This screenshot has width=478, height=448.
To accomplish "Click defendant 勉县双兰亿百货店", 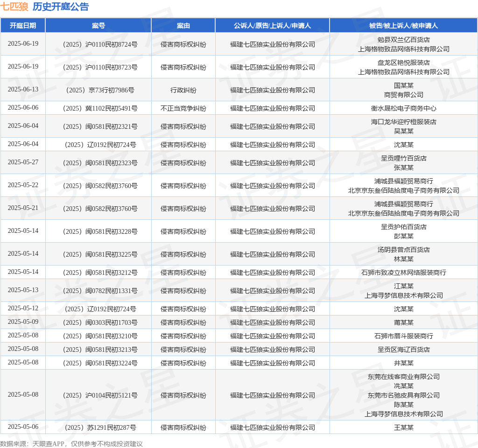I will [x=404, y=40].
